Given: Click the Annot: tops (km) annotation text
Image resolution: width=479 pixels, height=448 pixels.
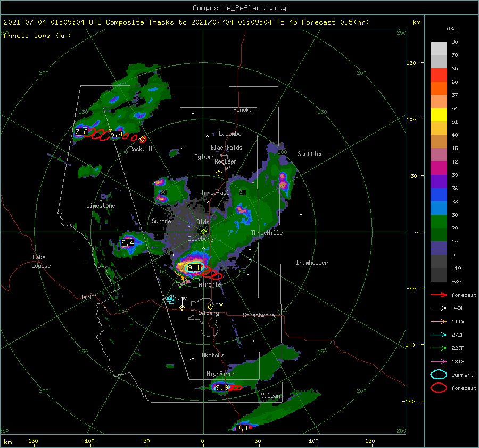Looking at the screenshot, I should [x=37, y=36].
